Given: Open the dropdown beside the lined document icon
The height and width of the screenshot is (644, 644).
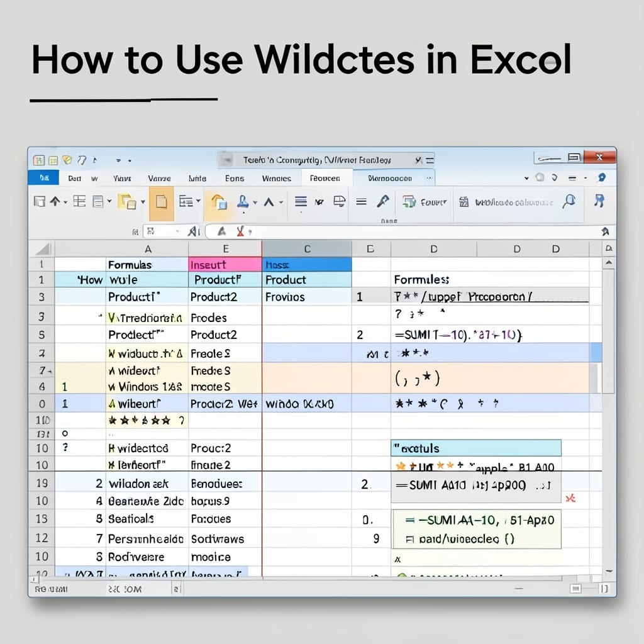Looking at the screenshot, I should (x=109, y=201).
